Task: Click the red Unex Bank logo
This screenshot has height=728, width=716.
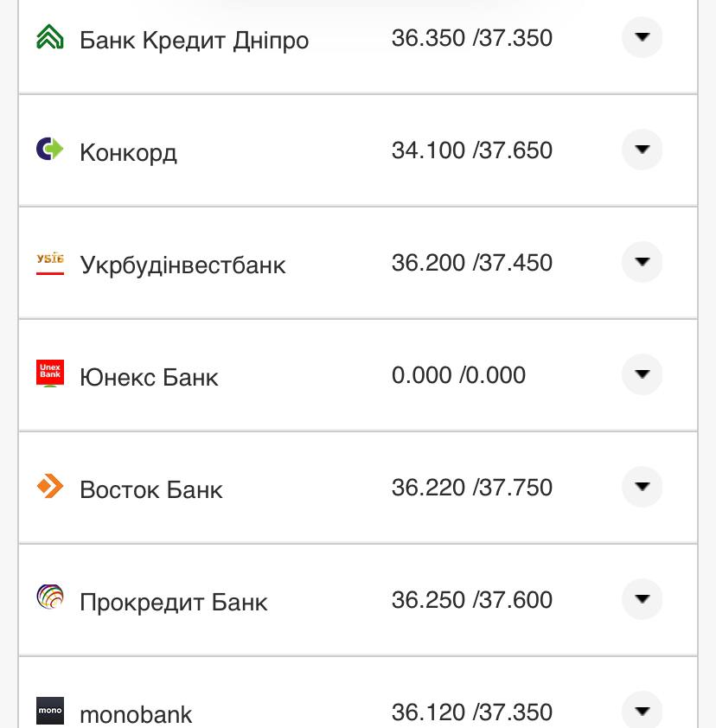Action: pyautogui.click(x=49, y=374)
